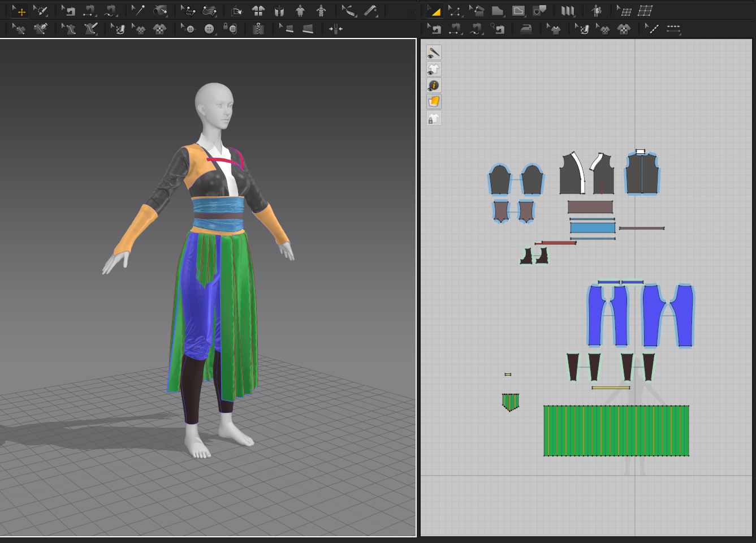Choose Free Sewing tool in 3D toolbar
Screen dimensions: 756x543
click(111, 11)
